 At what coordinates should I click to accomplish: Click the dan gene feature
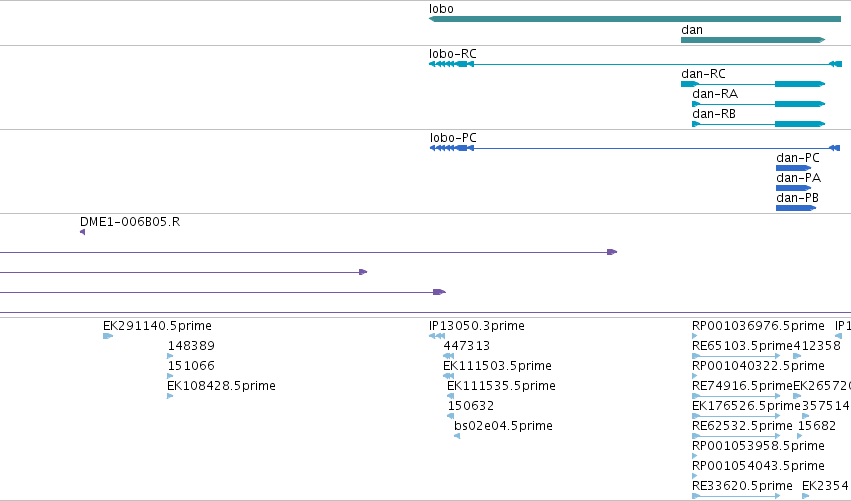point(753,40)
